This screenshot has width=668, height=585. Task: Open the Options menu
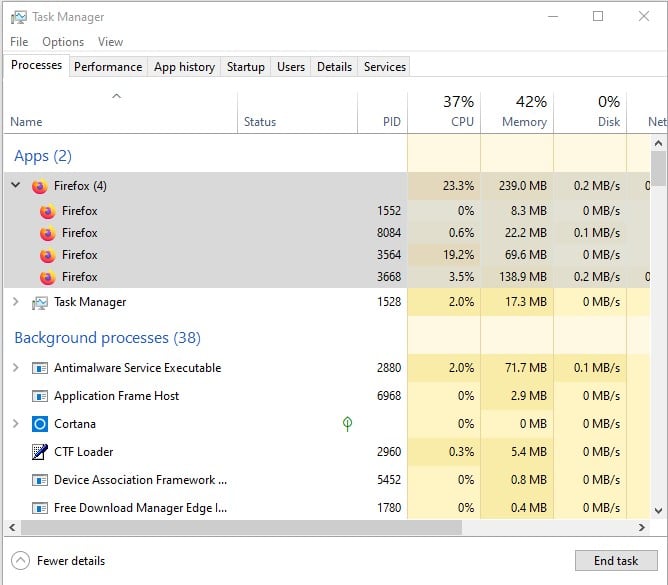[63, 42]
